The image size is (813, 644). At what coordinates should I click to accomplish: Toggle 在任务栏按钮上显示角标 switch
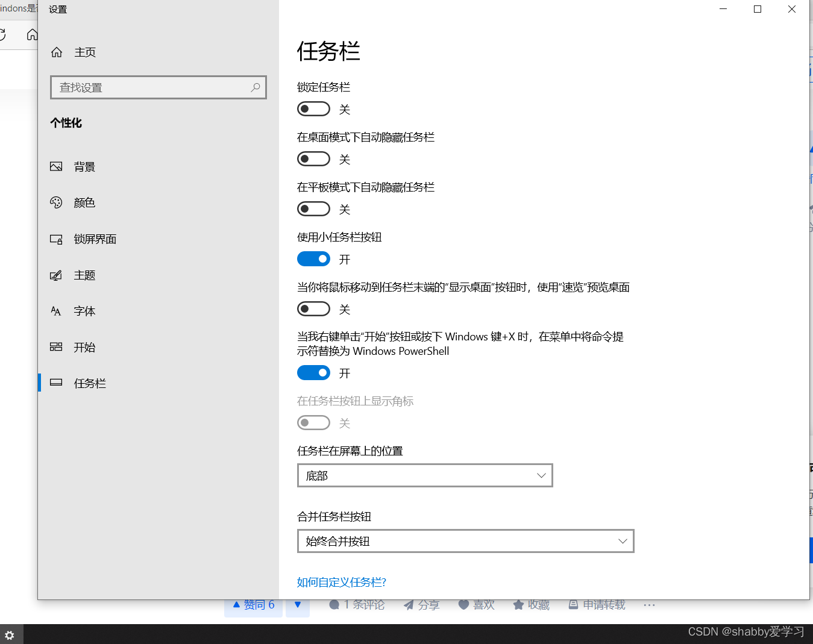tap(313, 423)
